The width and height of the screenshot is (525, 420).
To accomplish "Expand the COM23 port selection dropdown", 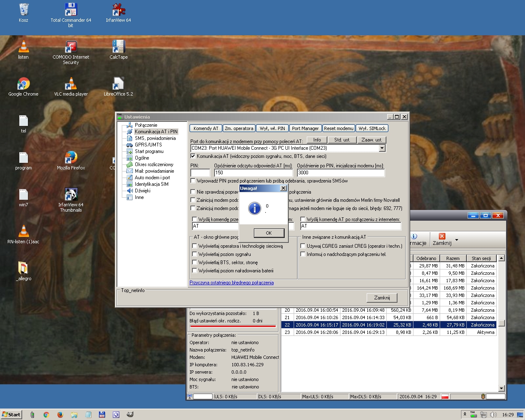I will pos(382,148).
